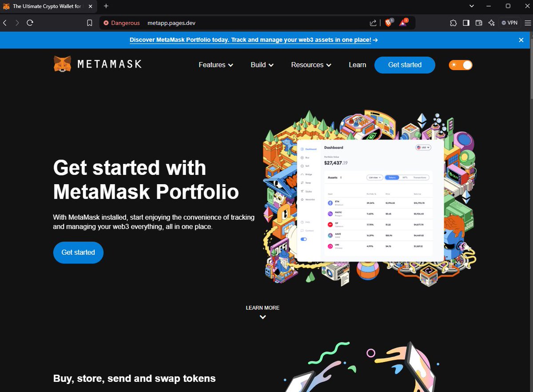This screenshot has height=392, width=533.
Task: Open the Brave Wallet icon
Action: point(479,23)
